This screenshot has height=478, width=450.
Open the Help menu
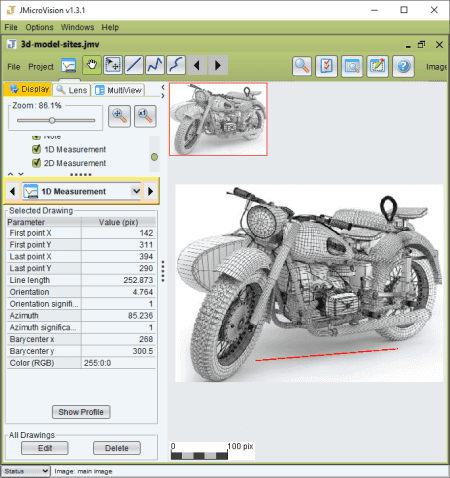tap(110, 27)
